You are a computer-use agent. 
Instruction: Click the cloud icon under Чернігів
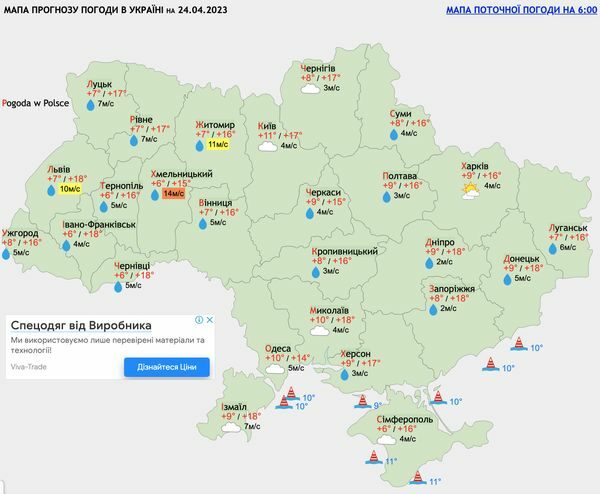pos(310,89)
